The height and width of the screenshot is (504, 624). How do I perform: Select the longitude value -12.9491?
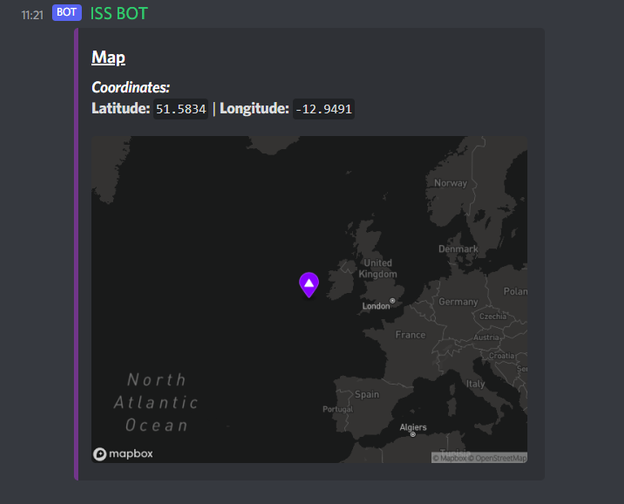(x=324, y=109)
